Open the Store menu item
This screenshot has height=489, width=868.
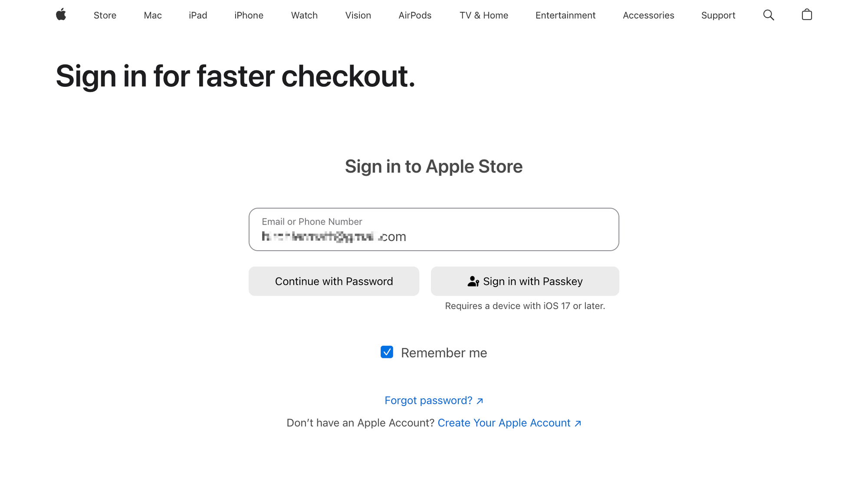[x=105, y=15]
